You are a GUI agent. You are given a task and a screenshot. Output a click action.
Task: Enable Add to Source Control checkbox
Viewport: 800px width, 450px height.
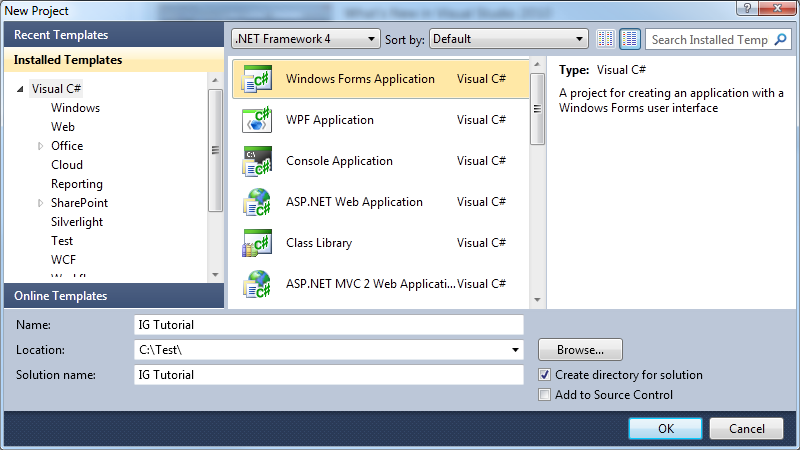click(544, 395)
